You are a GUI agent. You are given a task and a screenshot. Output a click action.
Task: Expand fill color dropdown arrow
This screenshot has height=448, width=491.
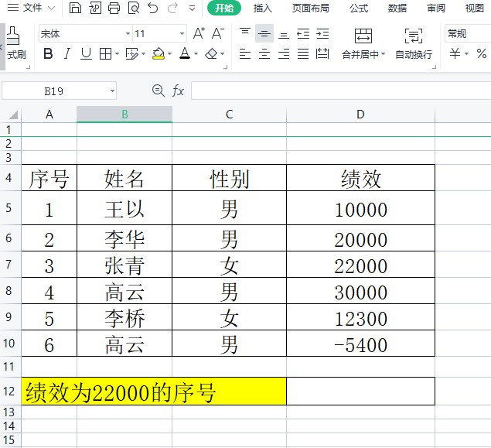pyautogui.click(x=169, y=54)
